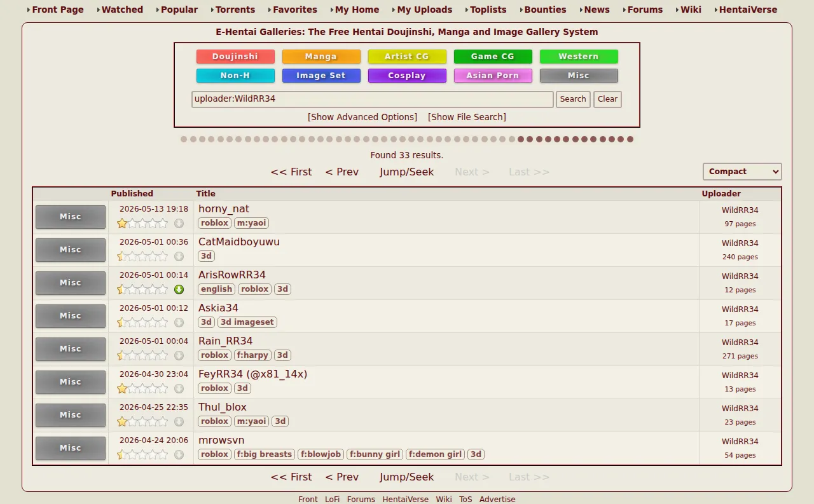Click Jump/Seek below the results table
Screen dimensions: 814x504
pos(407,477)
